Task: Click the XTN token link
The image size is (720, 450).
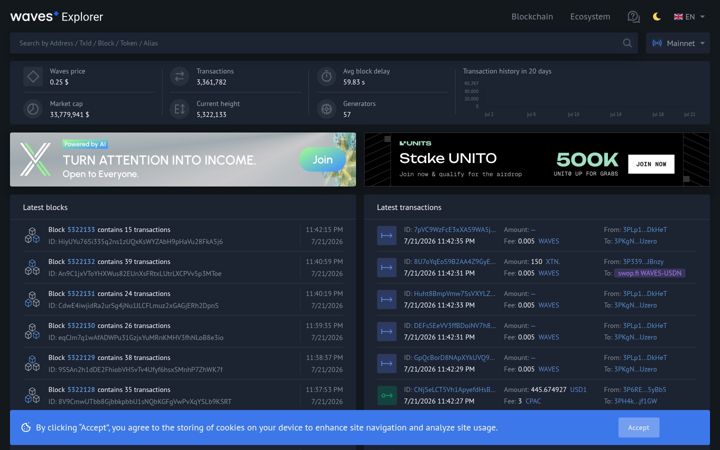Action: (x=552, y=262)
